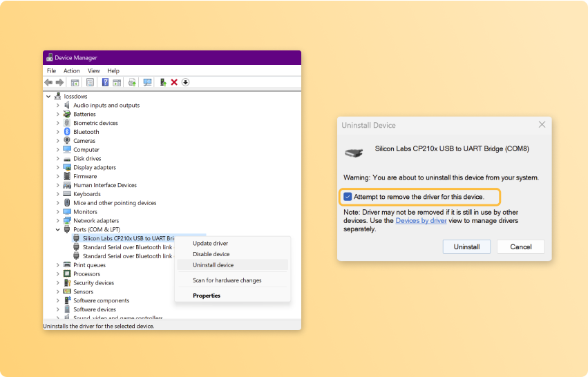Click the status bar 'Uninstalls the driver' message
The height and width of the screenshot is (377, 588).
coord(99,326)
